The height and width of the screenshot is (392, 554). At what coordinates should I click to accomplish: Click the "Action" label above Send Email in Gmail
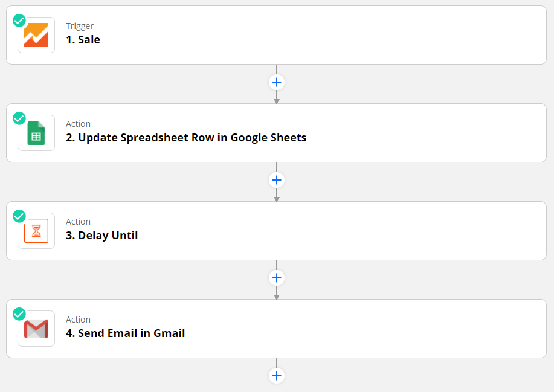(x=78, y=320)
